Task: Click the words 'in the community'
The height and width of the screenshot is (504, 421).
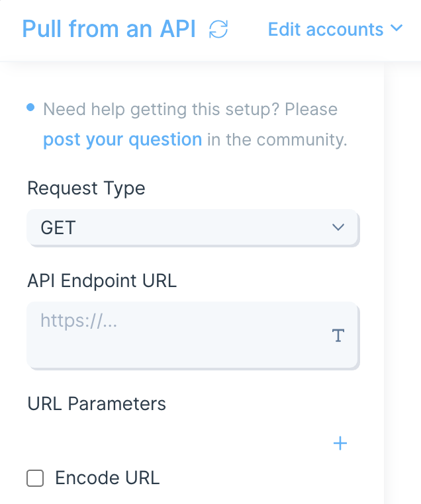Action: pyautogui.click(x=277, y=140)
